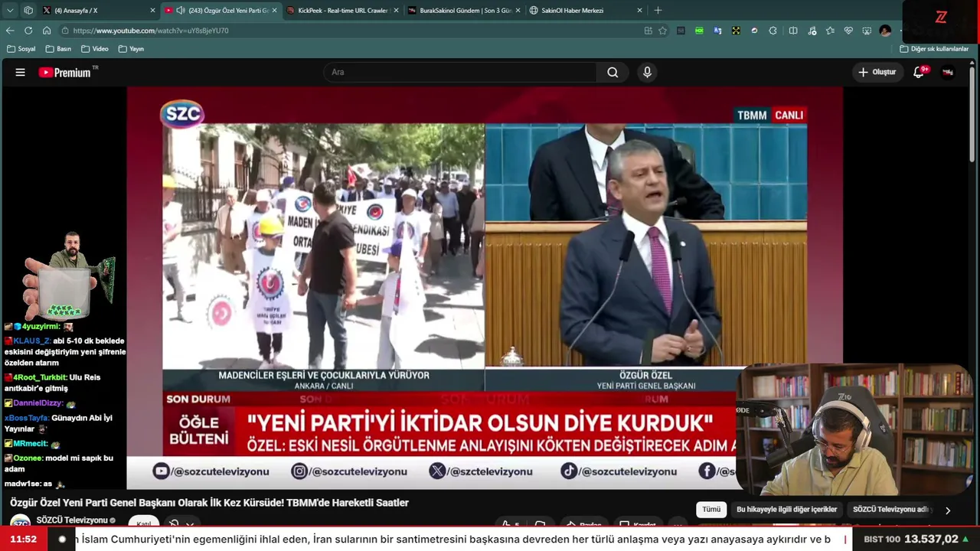This screenshot has height=551, width=980.
Task: Open the Video bookmarks folder
Action: (x=95, y=49)
